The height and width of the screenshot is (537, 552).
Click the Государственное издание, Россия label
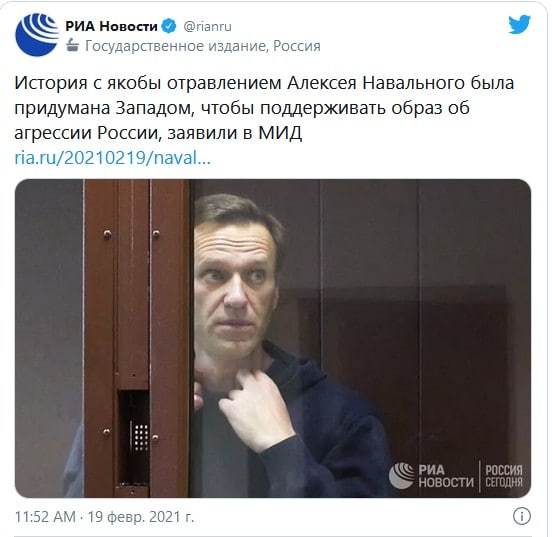[x=203, y=46]
